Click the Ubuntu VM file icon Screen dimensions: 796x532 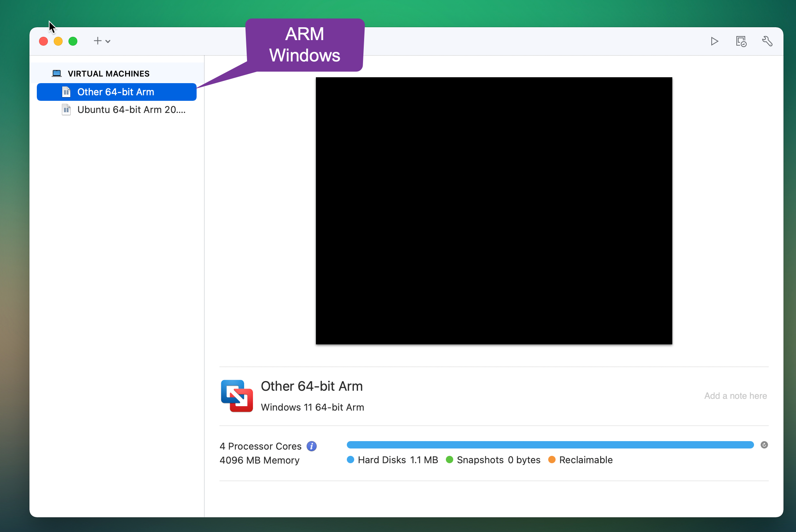coord(66,109)
